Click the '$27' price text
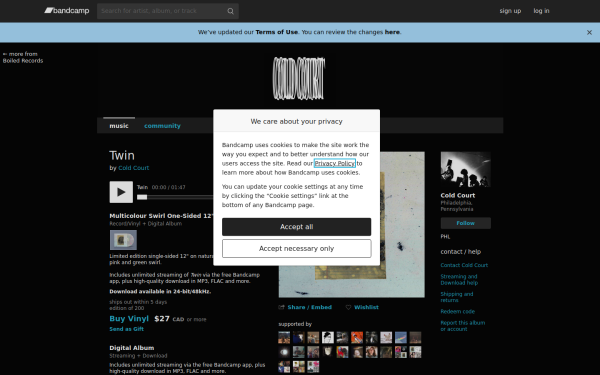The width and height of the screenshot is (600, 375). 162,318
